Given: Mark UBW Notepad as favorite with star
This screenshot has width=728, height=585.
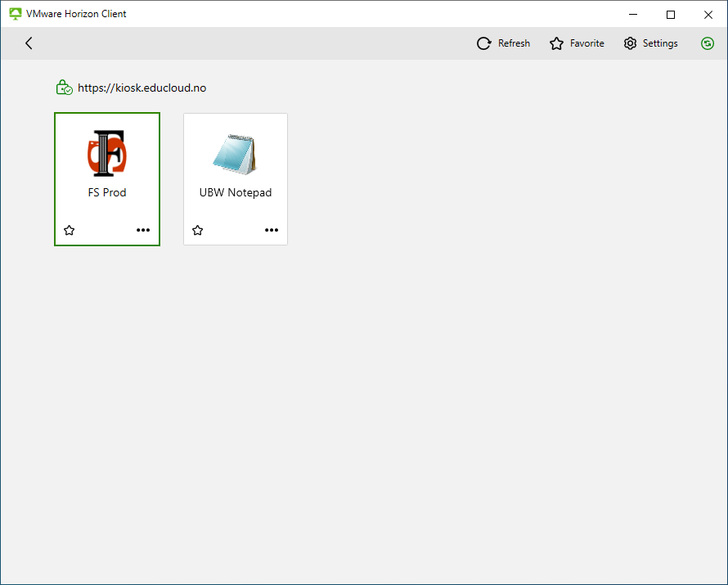Looking at the screenshot, I should pyautogui.click(x=197, y=230).
